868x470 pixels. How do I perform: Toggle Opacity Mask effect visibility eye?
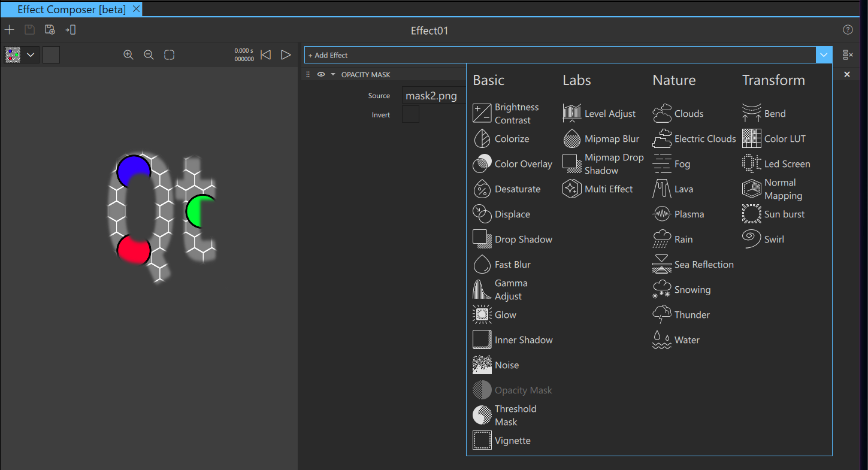click(x=321, y=74)
